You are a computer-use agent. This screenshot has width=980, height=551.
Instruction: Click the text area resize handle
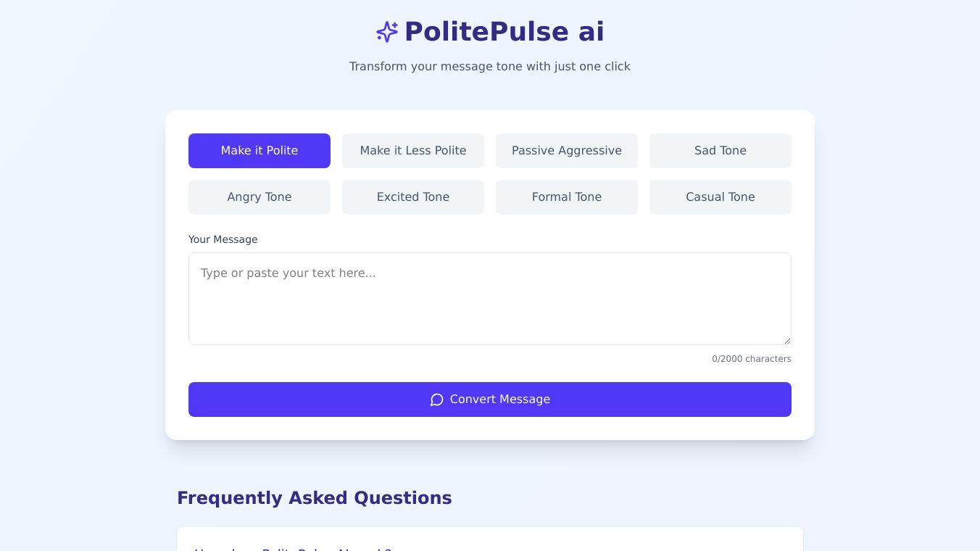tap(787, 341)
